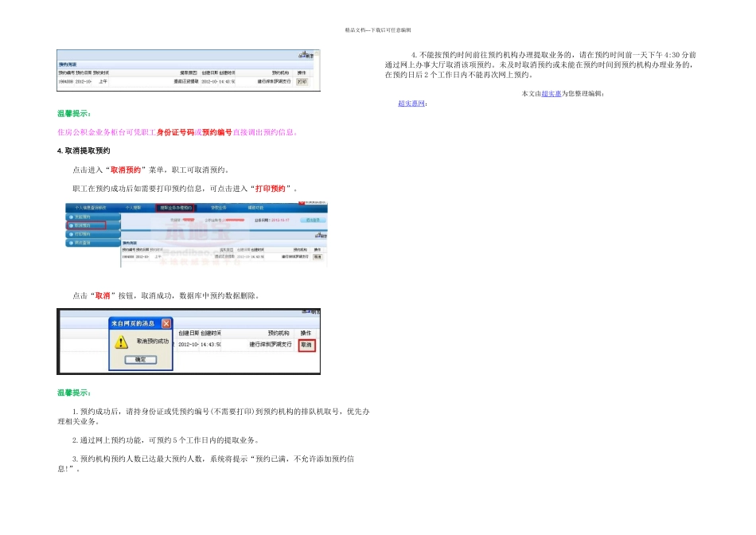This screenshot has height=535, width=756.
Task: Click the red-boxed 取消 button in bottom screenshot
Action: 306,345
